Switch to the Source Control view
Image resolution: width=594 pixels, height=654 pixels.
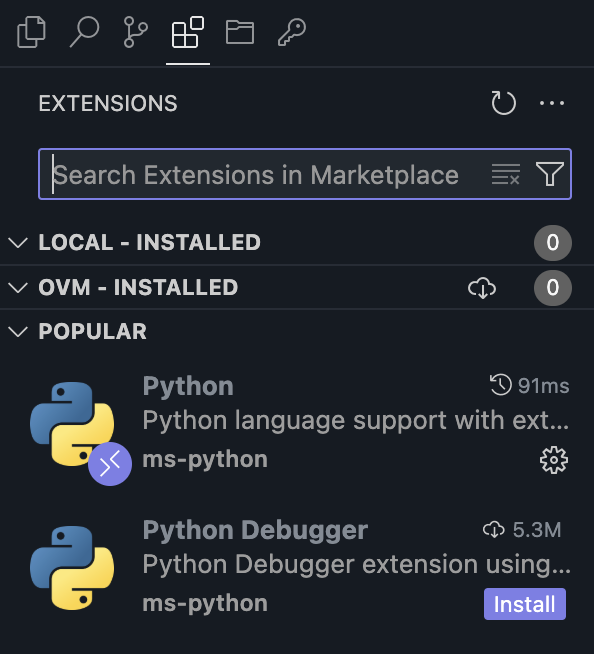(136, 32)
